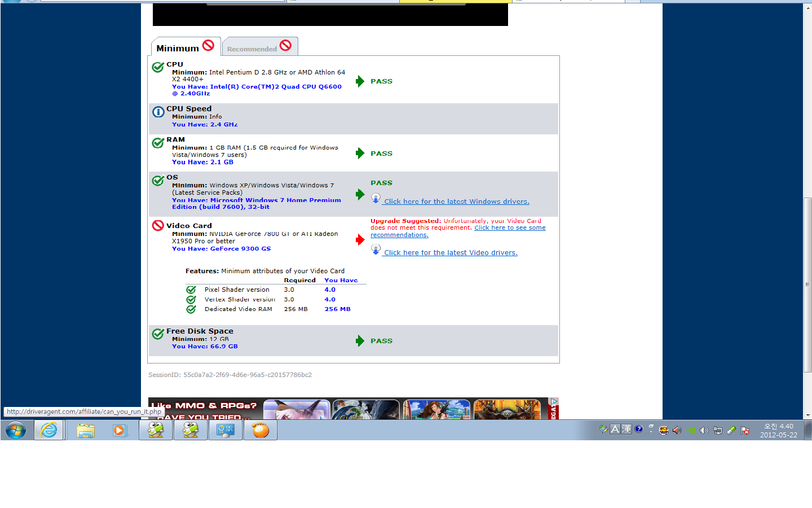The width and height of the screenshot is (812, 508).
Task: Click the 'Video Card' section heading
Action: click(189, 226)
